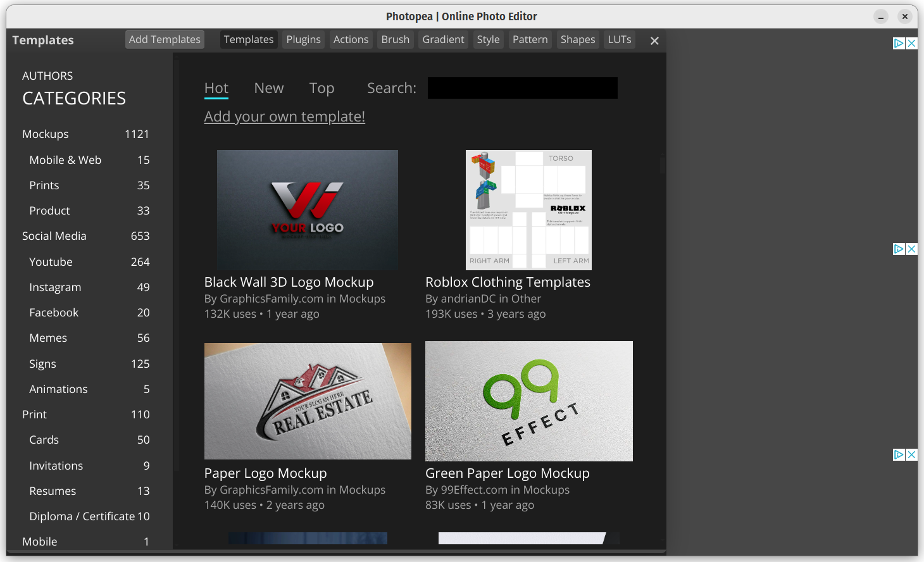Open Paper Logo Mockup thumbnail

tap(308, 401)
